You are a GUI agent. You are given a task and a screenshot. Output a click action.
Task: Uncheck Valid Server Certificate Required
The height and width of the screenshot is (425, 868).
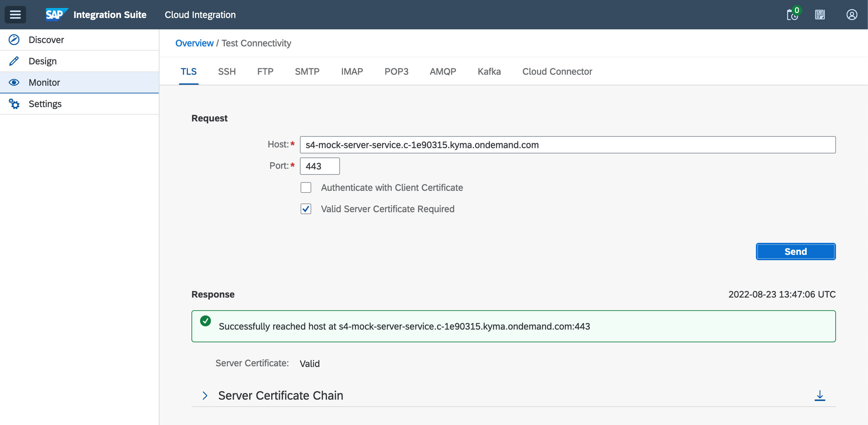point(306,209)
